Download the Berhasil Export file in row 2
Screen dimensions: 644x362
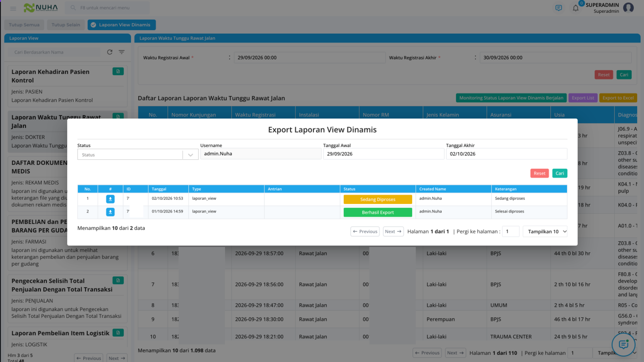[110, 212]
